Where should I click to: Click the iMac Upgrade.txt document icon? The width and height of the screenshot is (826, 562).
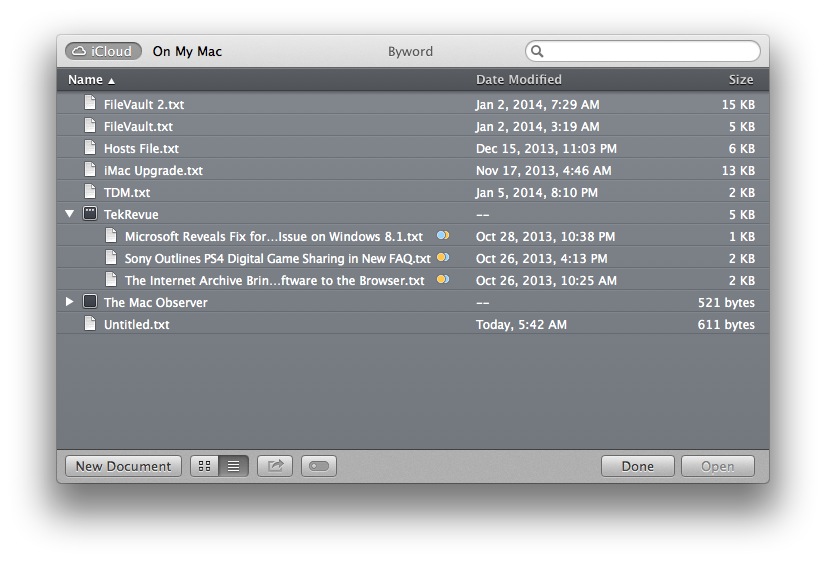pos(90,169)
